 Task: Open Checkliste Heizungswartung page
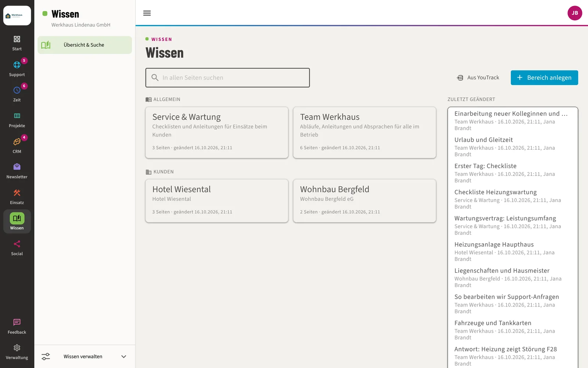pos(513,199)
